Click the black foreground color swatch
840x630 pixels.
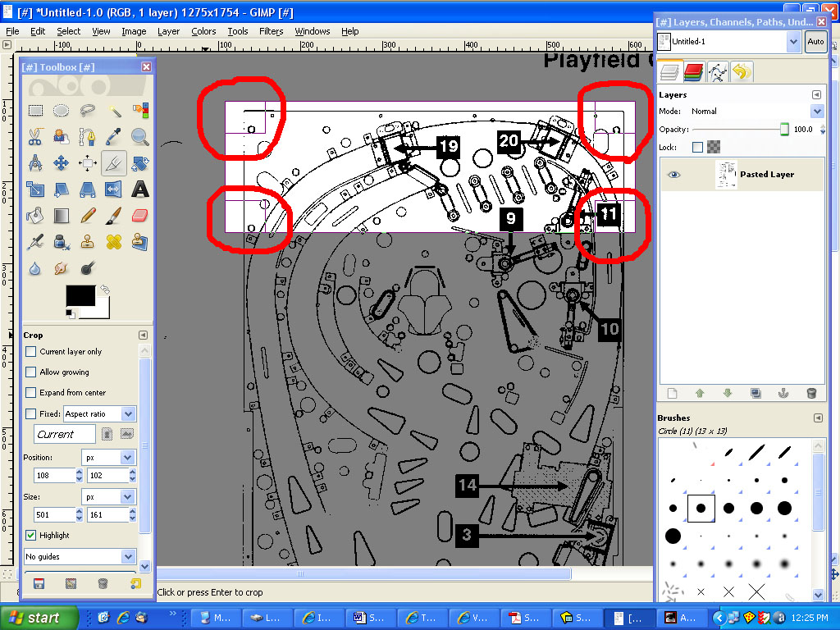pos(81,298)
